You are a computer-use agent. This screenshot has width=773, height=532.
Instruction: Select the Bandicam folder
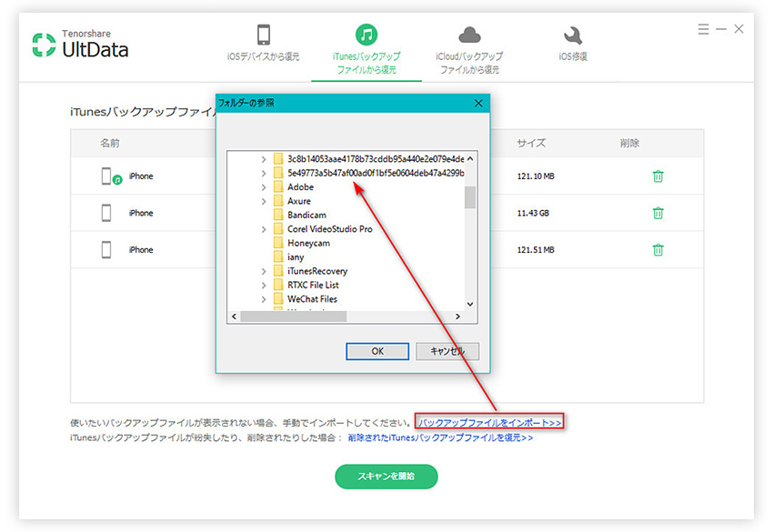coord(300,215)
